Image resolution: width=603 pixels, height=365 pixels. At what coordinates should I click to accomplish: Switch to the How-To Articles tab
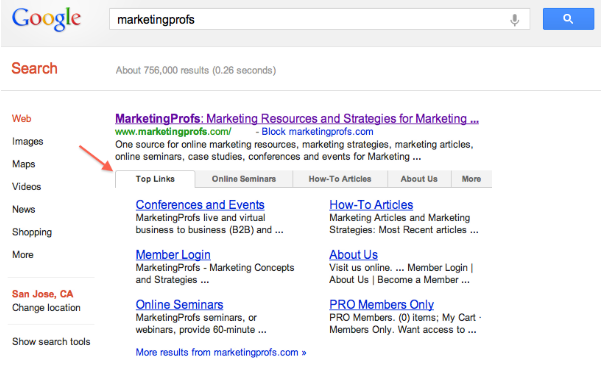[340, 179]
